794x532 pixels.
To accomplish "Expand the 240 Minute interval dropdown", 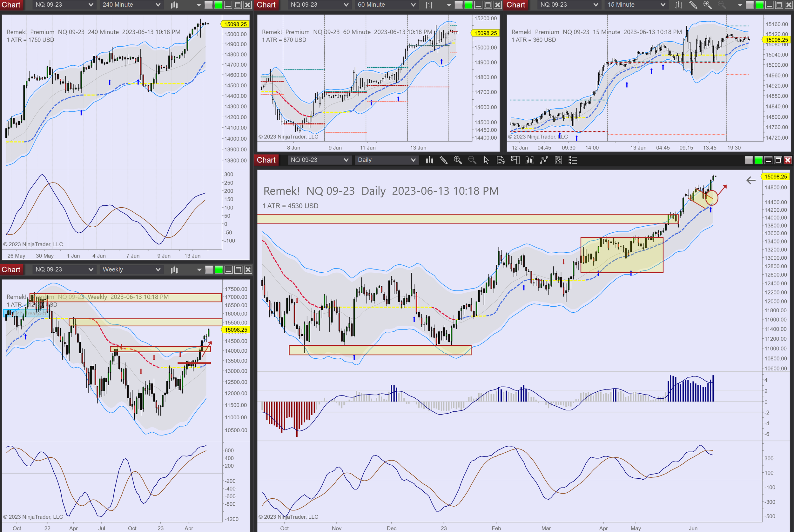I will tap(131, 5).
